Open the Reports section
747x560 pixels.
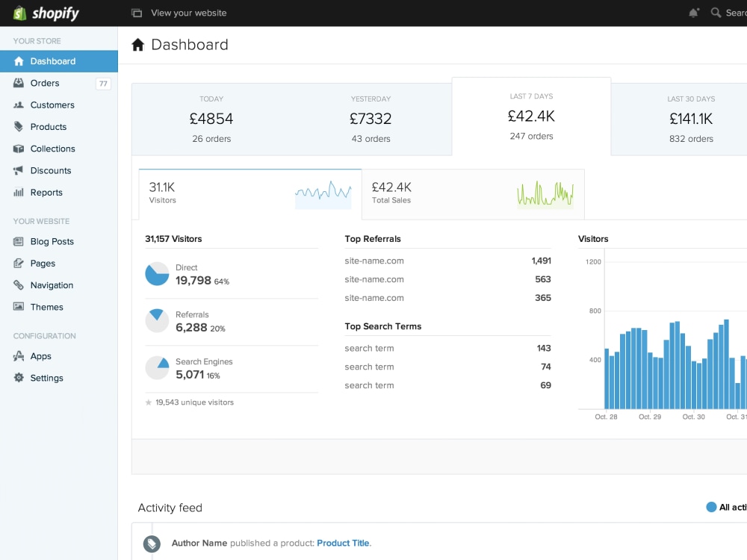58,193
